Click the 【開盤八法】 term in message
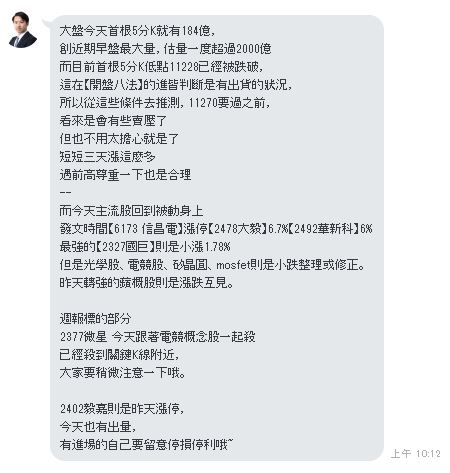The width and height of the screenshot is (450, 473). tap(114, 85)
